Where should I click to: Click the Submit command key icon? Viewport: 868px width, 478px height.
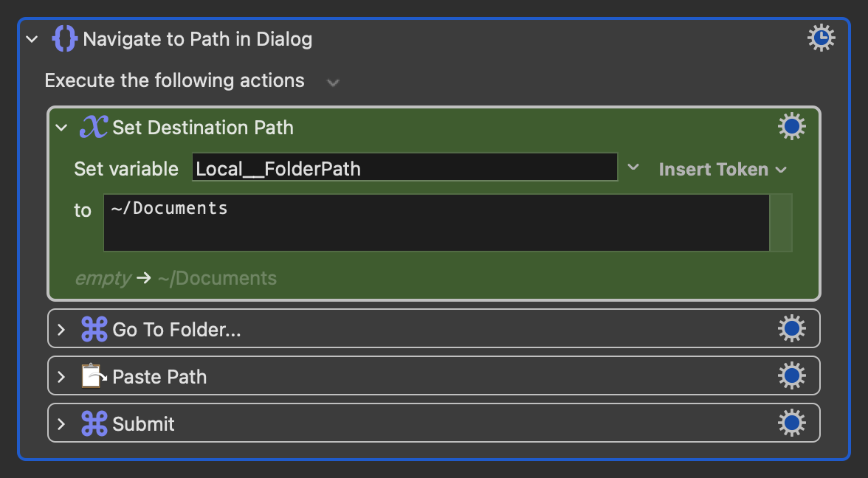94,423
